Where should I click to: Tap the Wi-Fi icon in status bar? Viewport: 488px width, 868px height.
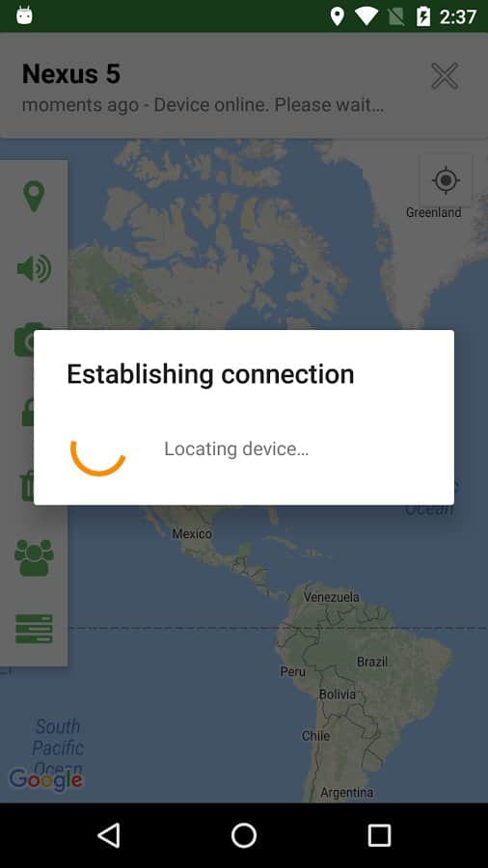(366, 16)
